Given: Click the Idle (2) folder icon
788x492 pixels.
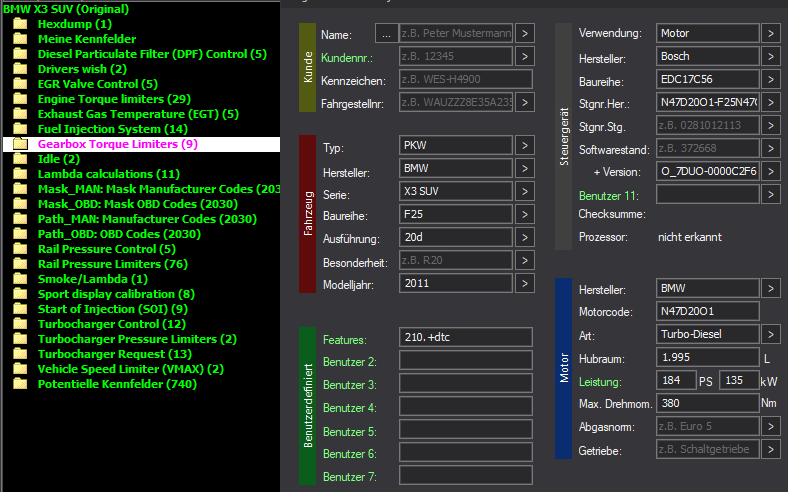Looking at the screenshot, I should tap(20, 159).
